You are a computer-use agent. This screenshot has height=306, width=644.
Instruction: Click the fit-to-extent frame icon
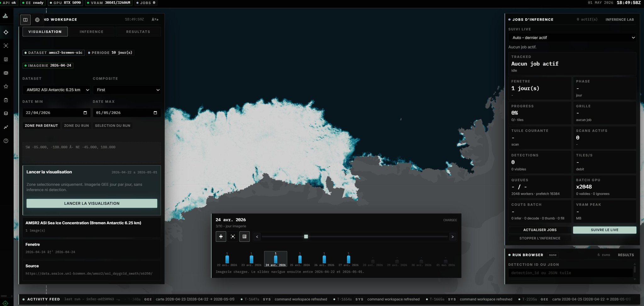click(x=233, y=236)
